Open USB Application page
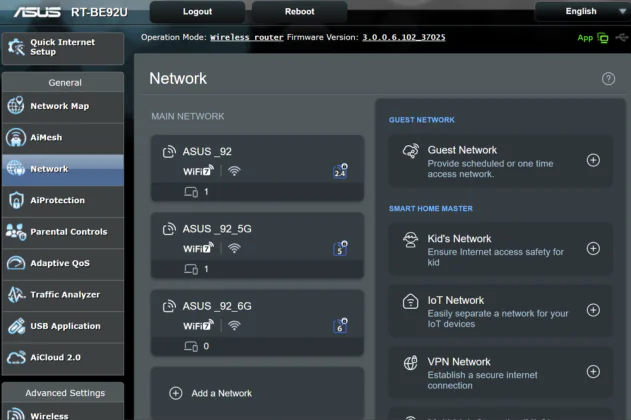 63,326
